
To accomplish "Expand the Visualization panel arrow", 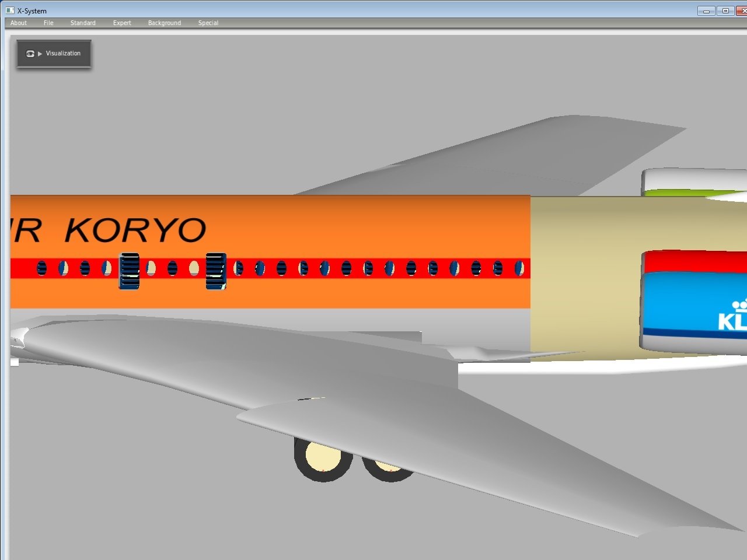I will click(x=40, y=54).
